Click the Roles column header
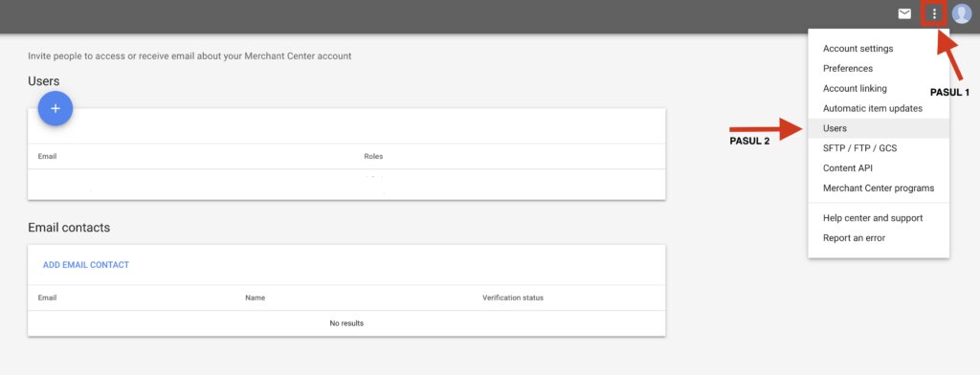This screenshot has height=375, width=980. coord(373,156)
